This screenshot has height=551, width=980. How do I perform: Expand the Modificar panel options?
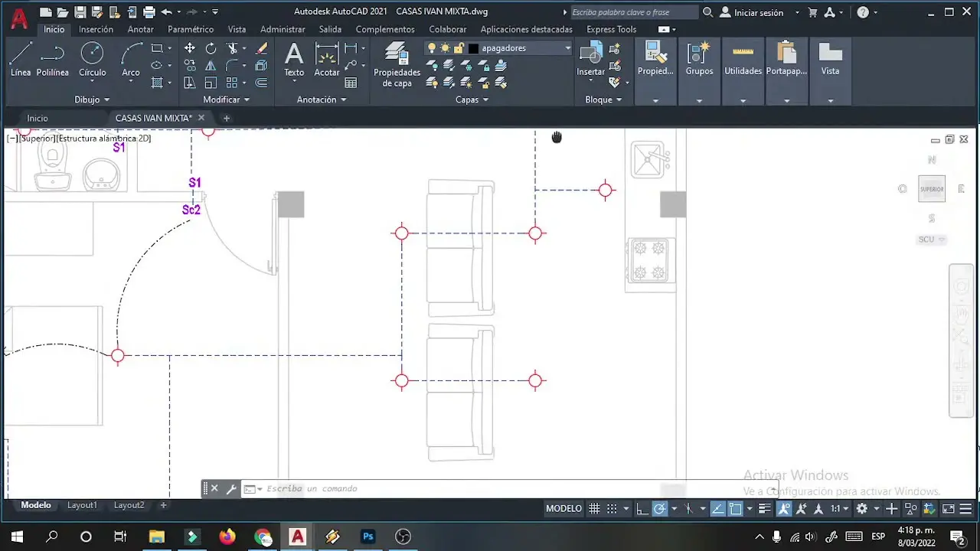pos(247,99)
